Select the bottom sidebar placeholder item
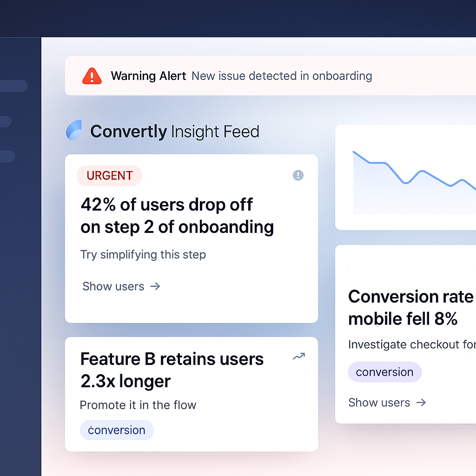The image size is (476, 476). pyautogui.click(x=7, y=157)
